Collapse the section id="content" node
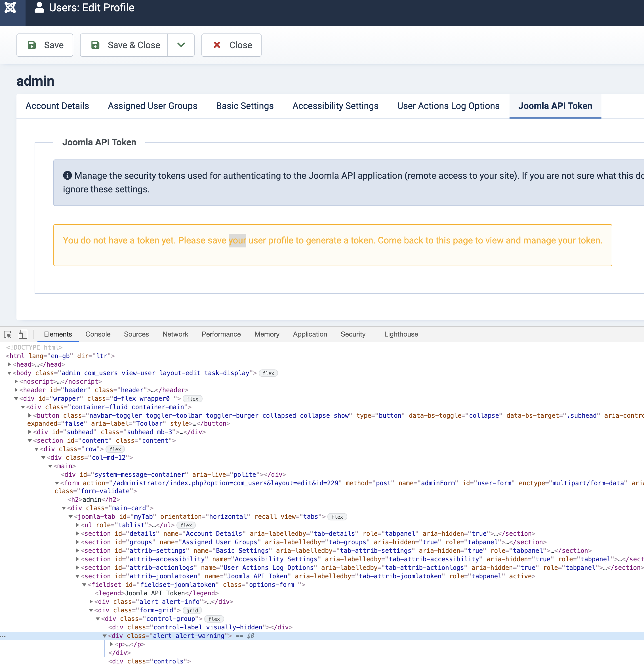Image resolution: width=644 pixels, height=664 pixels. pyautogui.click(x=30, y=441)
